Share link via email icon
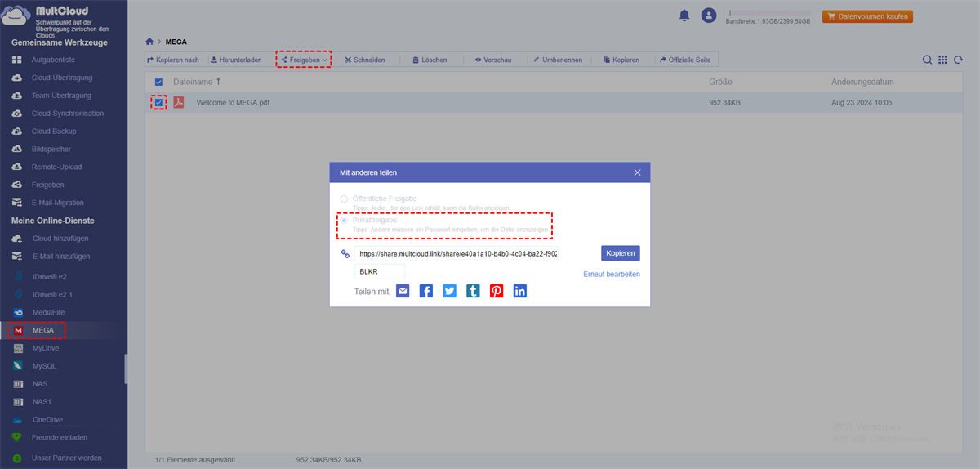Viewport: 980px width, 469px height. pos(403,291)
